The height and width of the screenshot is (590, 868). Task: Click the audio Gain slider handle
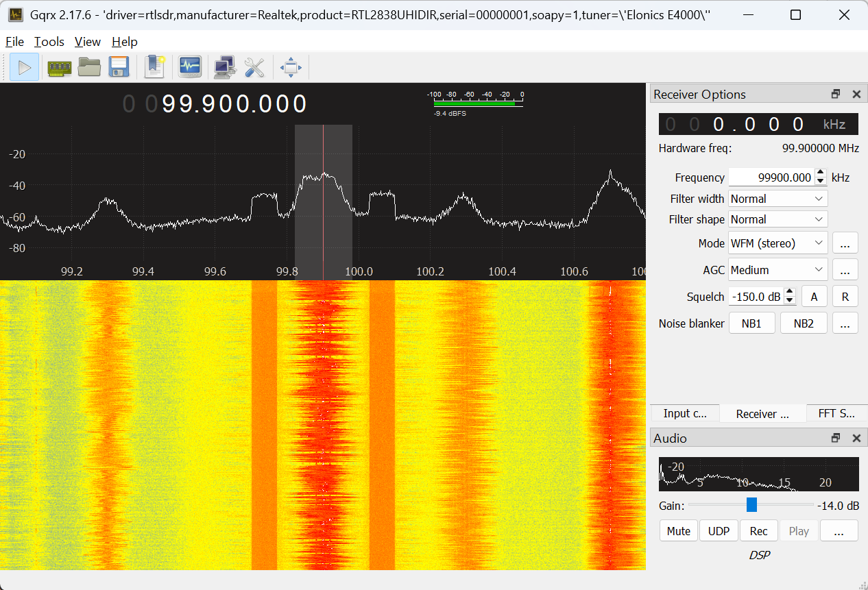[x=751, y=505]
